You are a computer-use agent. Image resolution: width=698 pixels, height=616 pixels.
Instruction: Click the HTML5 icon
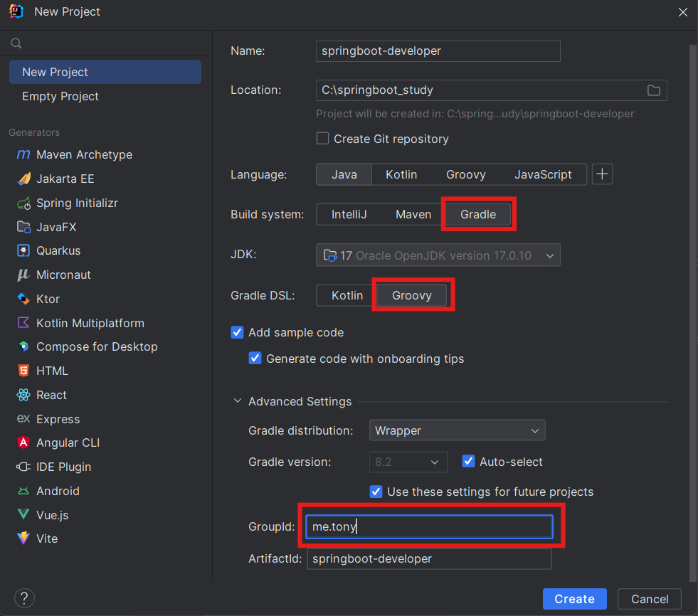pos(23,371)
